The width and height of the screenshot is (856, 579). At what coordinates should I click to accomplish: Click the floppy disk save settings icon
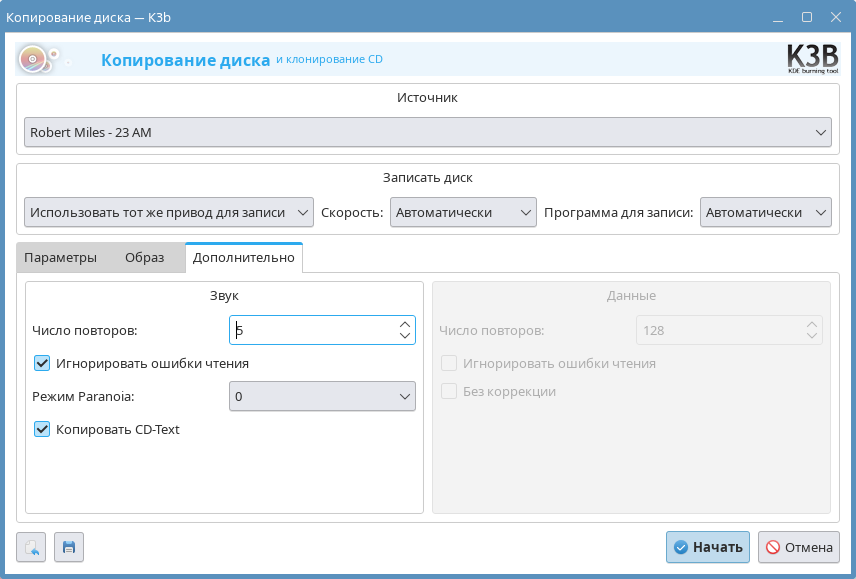point(69,547)
